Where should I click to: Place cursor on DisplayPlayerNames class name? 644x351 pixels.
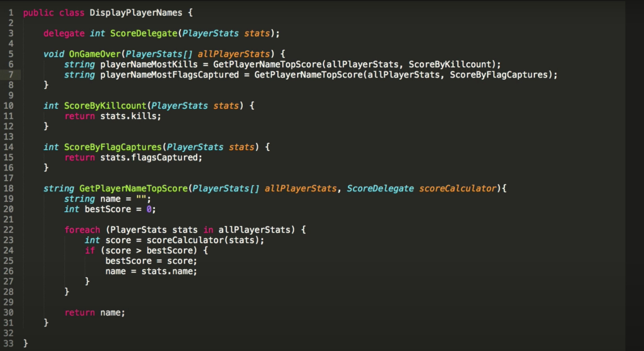pyautogui.click(x=136, y=13)
